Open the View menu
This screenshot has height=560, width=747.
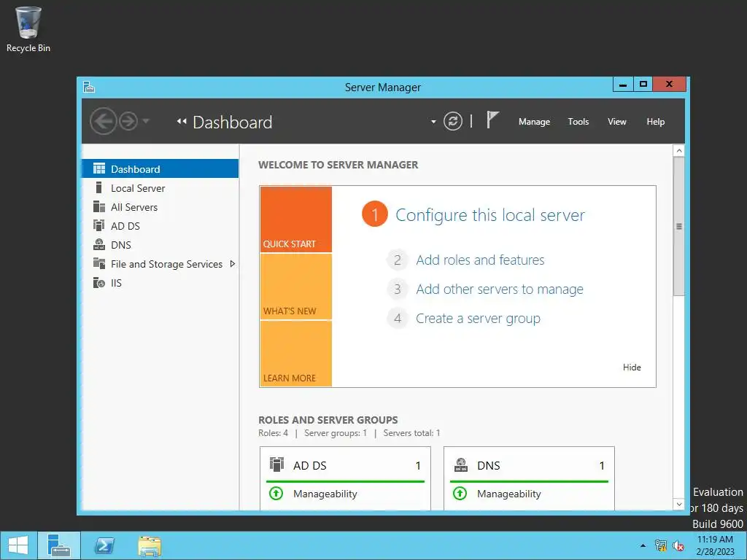tap(616, 122)
